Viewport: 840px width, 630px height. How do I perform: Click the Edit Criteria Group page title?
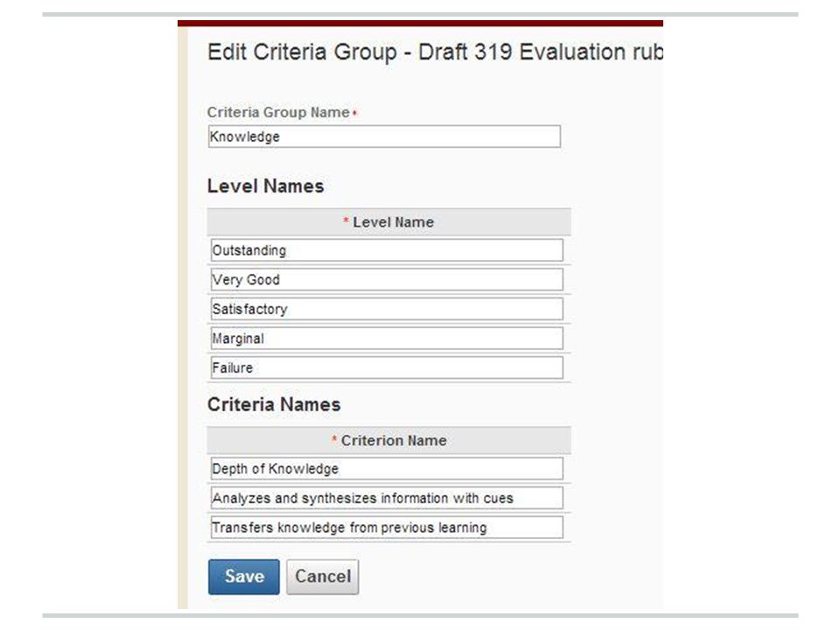pos(435,52)
